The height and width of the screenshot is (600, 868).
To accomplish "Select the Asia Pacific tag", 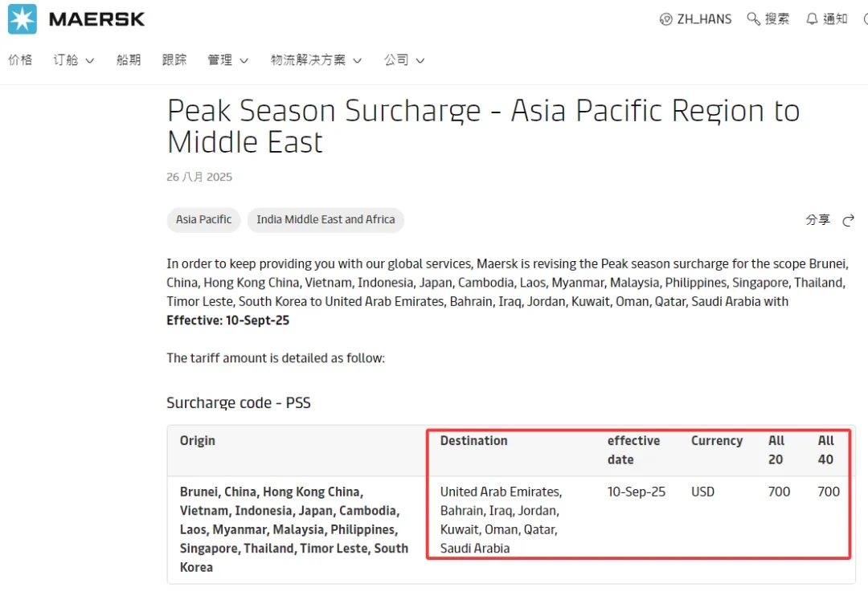I will [203, 219].
